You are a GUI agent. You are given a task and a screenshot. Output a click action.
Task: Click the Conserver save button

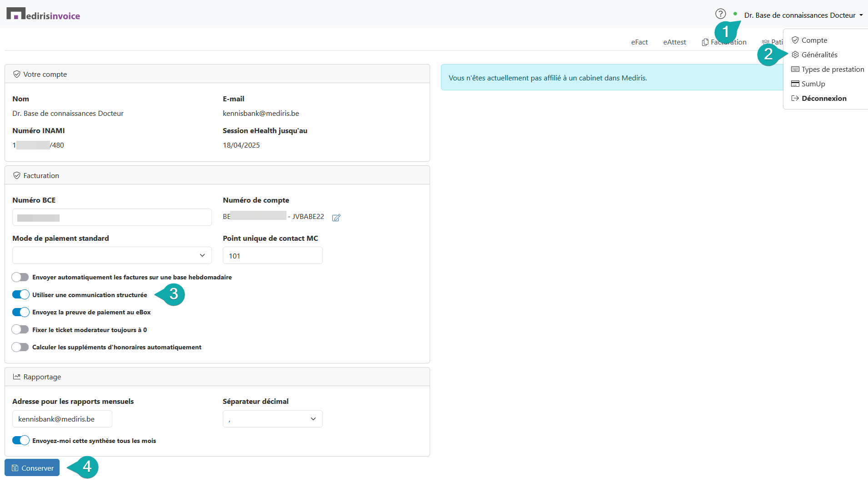tap(32, 467)
